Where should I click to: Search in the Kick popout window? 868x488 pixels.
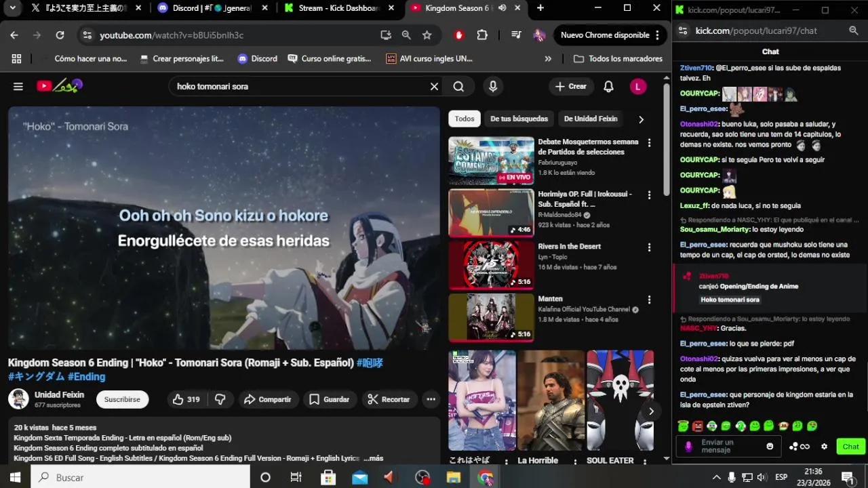[853, 30]
